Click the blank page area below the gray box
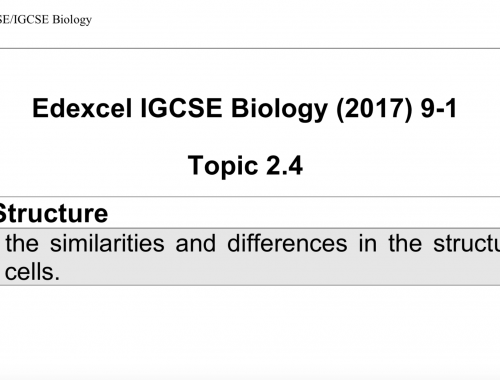This screenshot has width=500, height=380. (x=250, y=332)
